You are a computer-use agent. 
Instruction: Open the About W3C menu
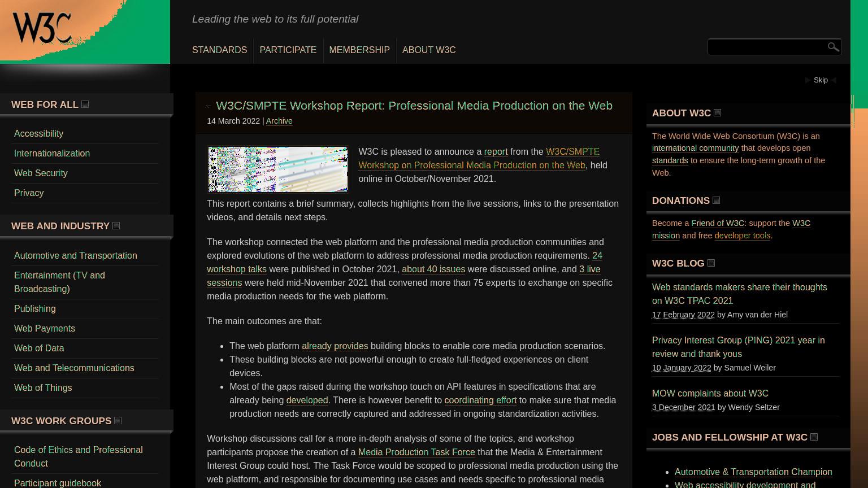[429, 50]
